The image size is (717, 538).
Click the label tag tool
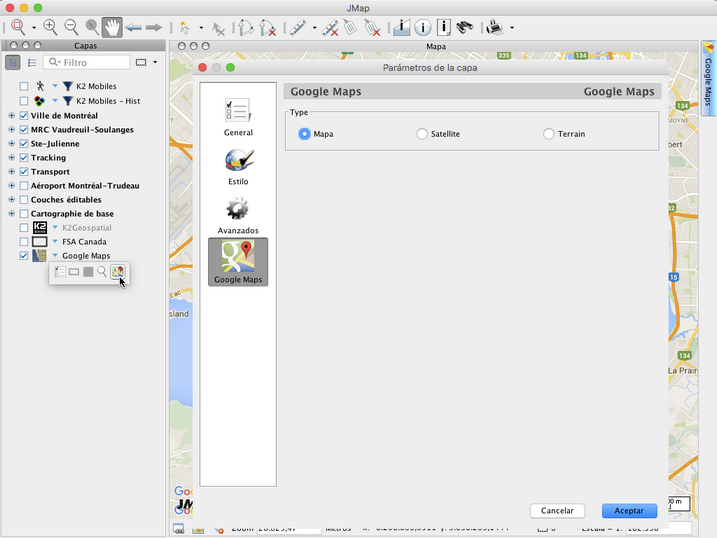click(x=350, y=27)
